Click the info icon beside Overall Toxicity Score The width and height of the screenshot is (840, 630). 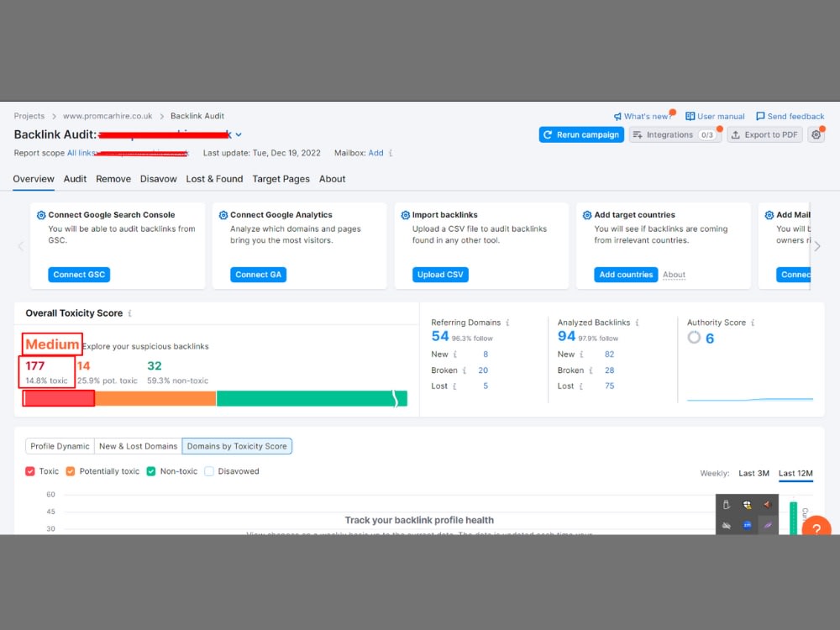tap(129, 313)
